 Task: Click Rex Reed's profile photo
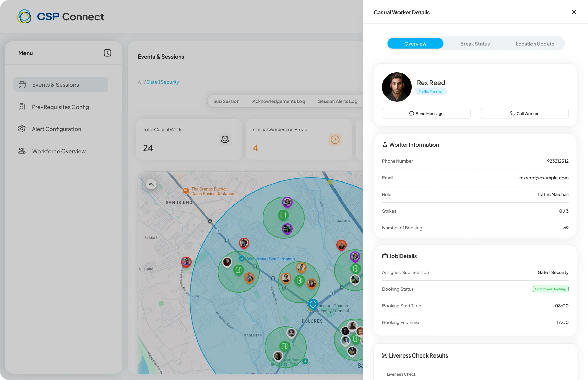click(397, 87)
